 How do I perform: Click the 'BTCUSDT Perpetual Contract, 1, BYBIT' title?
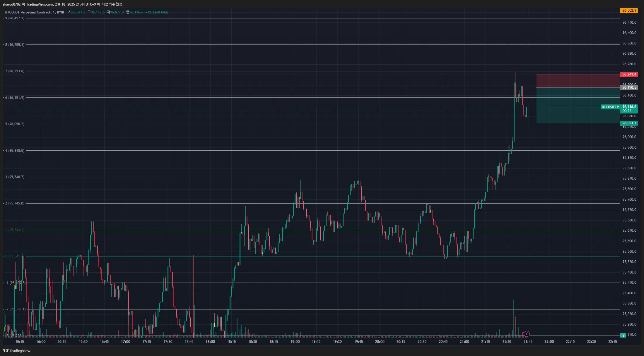(x=35, y=12)
